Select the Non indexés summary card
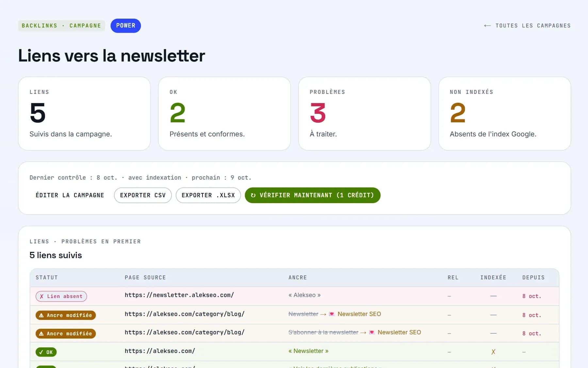The image size is (588, 368). click(x=505, y=114)
